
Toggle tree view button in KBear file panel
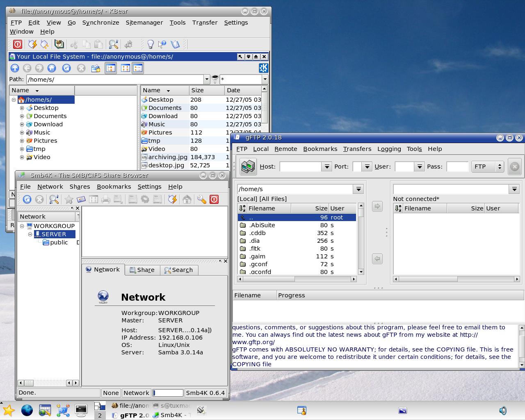111,68
